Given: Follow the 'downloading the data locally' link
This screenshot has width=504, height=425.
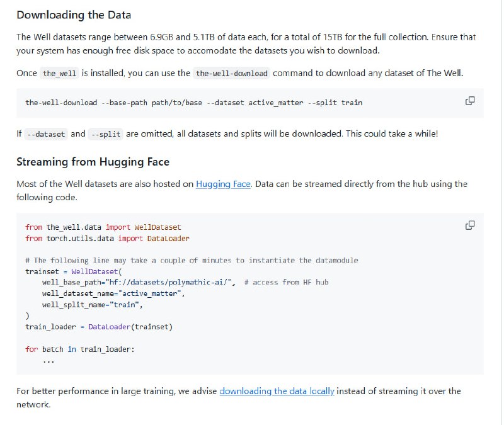Looking at the screenshot, I should pyautogui.click(x=277, y=391).
